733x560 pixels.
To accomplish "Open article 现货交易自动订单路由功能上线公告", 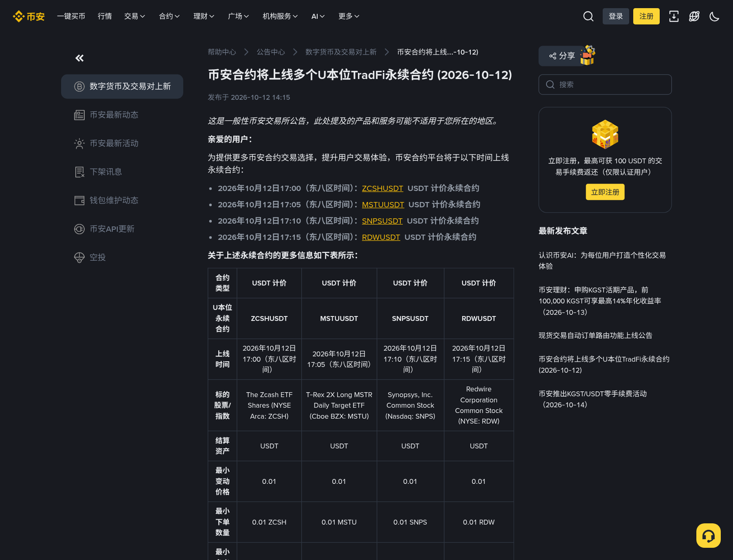I will pos(595,336).
